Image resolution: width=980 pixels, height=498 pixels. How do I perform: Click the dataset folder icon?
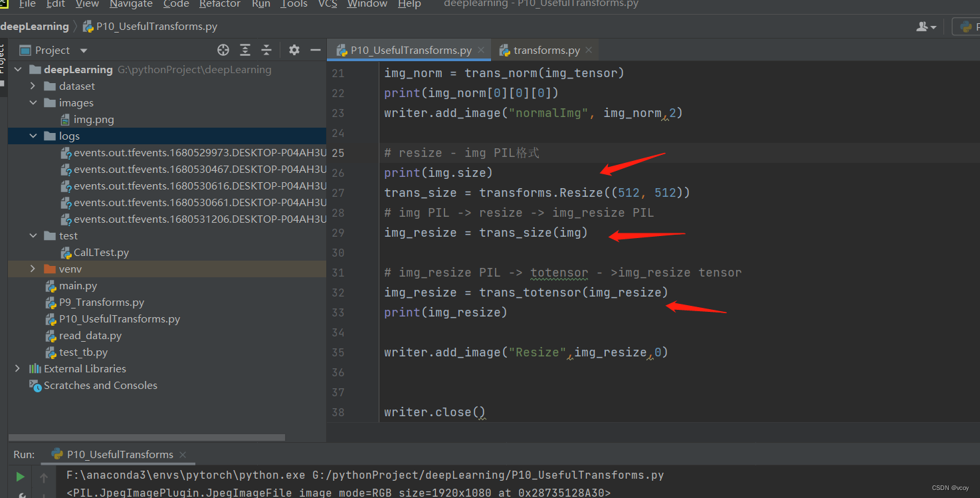pyautogui.click(x=50, y=86)
